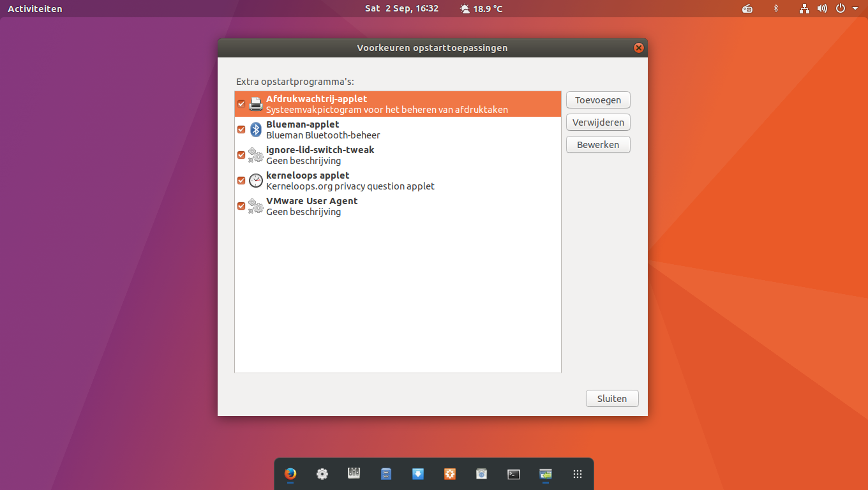
Task: Open the Activiteiten overview
Action: tap(35, 9)
